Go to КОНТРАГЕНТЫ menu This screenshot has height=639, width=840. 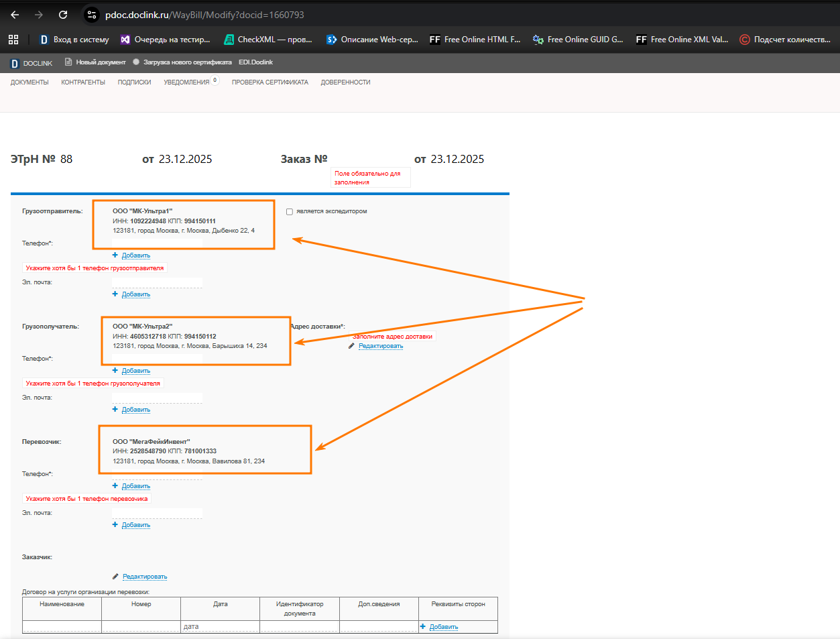tap(83, 82)
